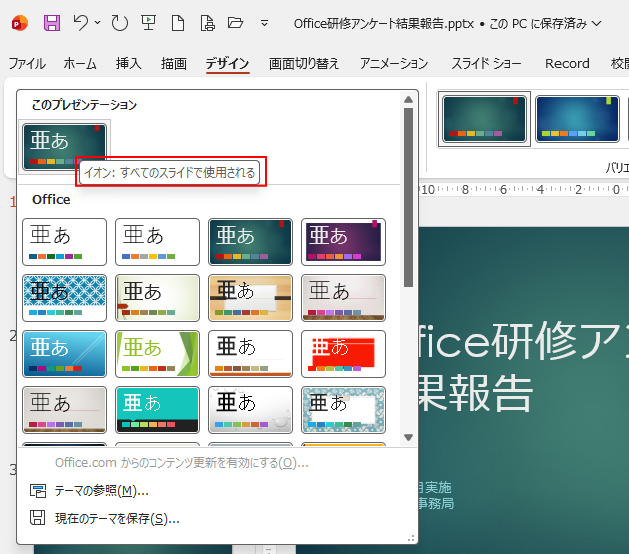
Task: Expand the save location dropdown next to filename
Action: point(597,24)
